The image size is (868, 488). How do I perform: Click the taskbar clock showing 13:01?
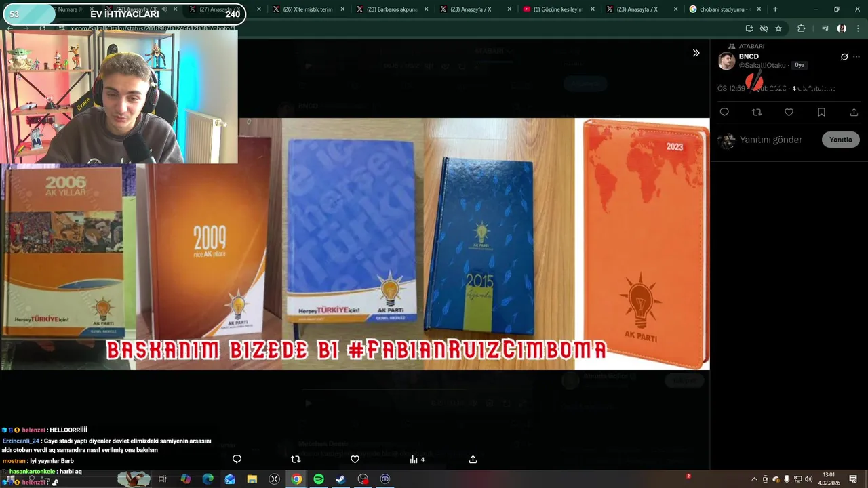[x=829, y=479]
